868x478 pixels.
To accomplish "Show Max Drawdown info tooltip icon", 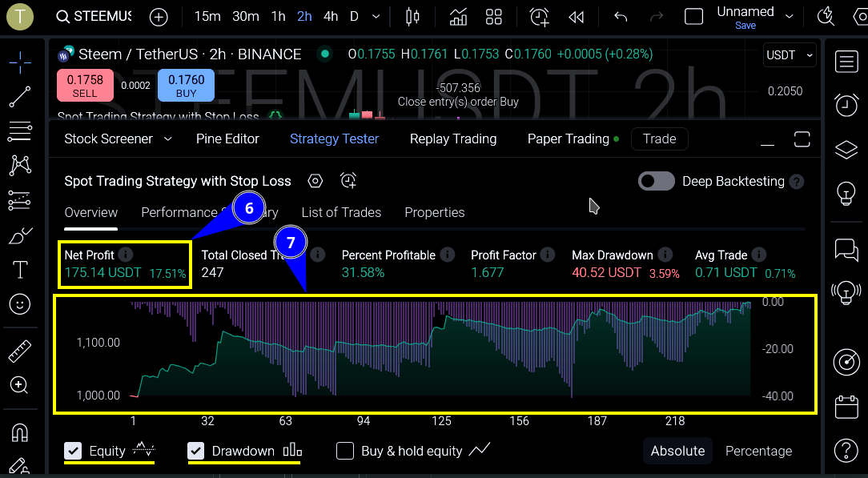I will pos(665,255).
